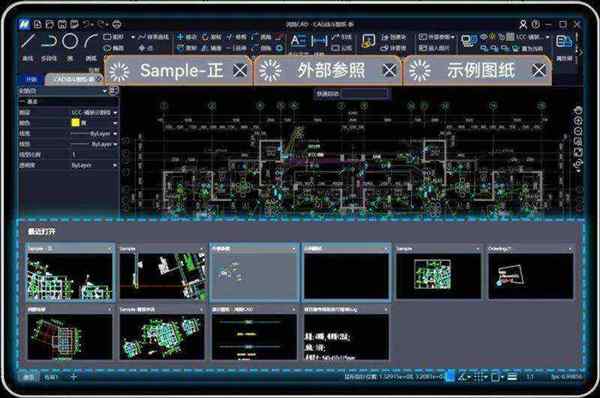
Task: Click the yellow color swatch
Action: tap(75, 123)
